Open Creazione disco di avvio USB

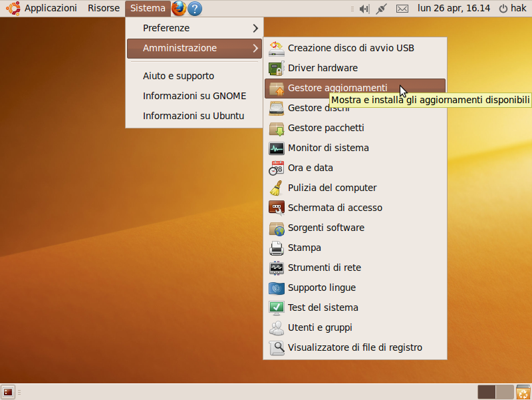(x=355, y=48)
